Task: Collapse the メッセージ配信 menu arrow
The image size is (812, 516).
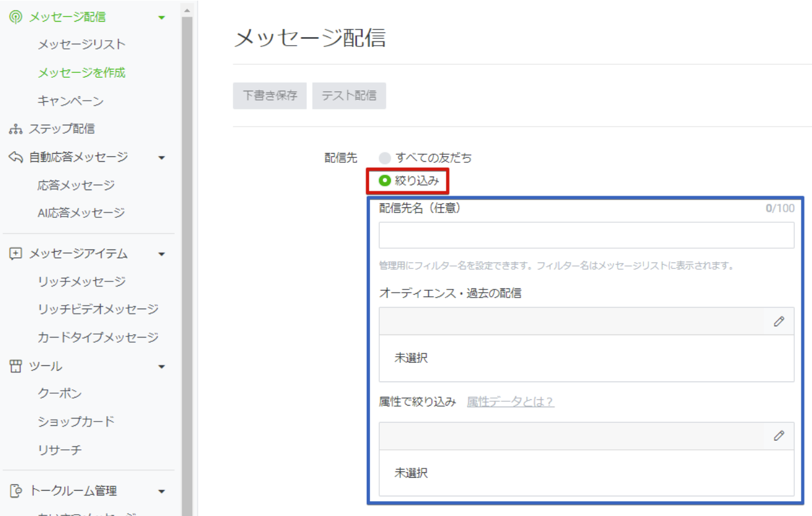Action: coord(162,18)
